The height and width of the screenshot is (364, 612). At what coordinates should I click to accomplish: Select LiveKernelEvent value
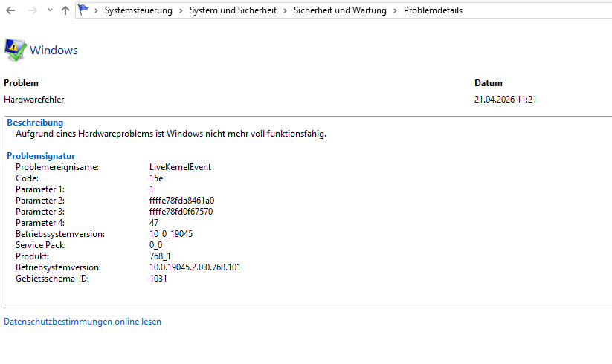180,167
